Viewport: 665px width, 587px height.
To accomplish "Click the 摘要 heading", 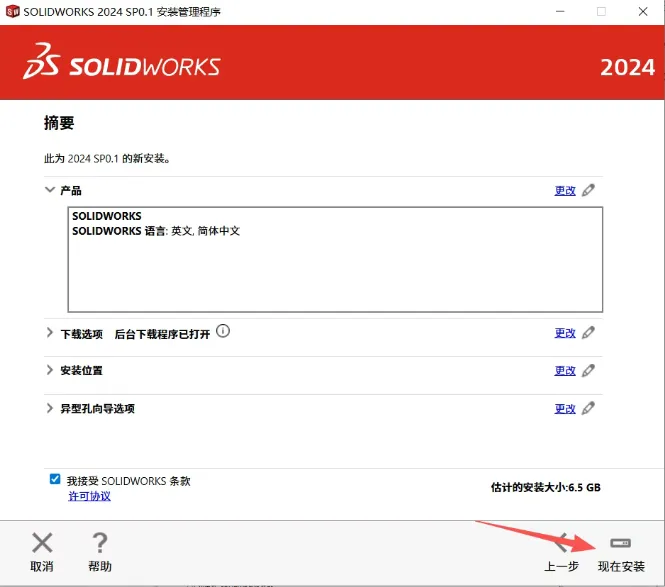I will click(59, 123).
